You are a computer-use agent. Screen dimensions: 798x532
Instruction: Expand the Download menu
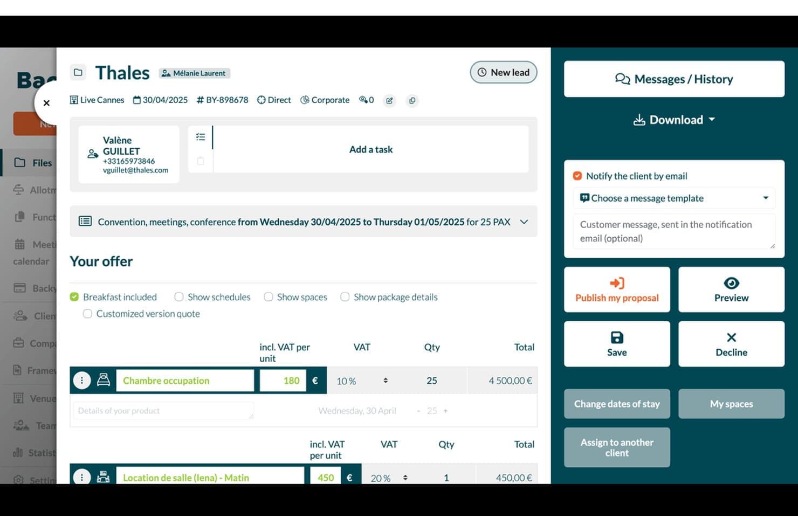click(x=674, y=120)
